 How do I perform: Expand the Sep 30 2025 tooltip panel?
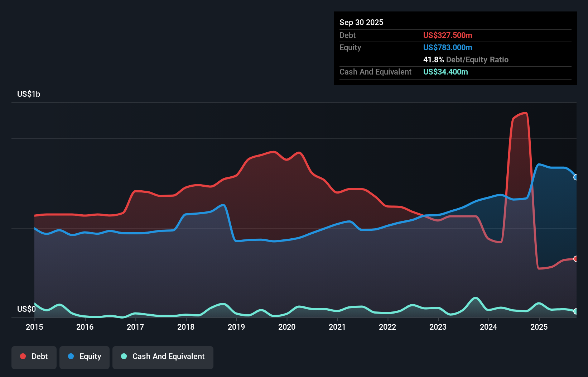[361, 22]
